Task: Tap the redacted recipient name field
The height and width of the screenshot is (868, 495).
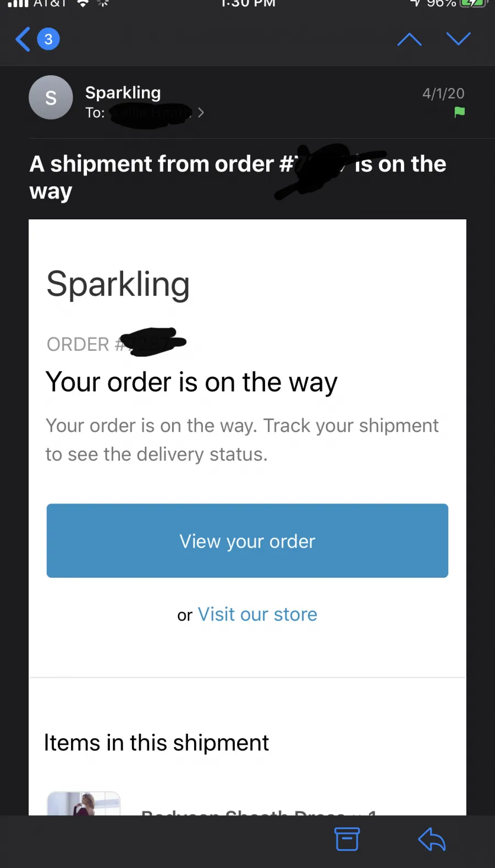Action: (x=151, y=113)
